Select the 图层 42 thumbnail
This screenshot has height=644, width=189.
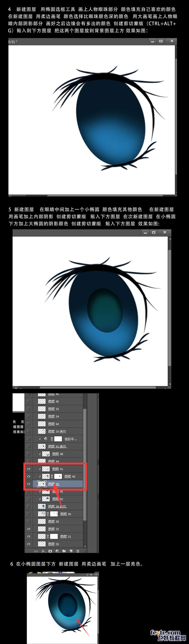46,499
